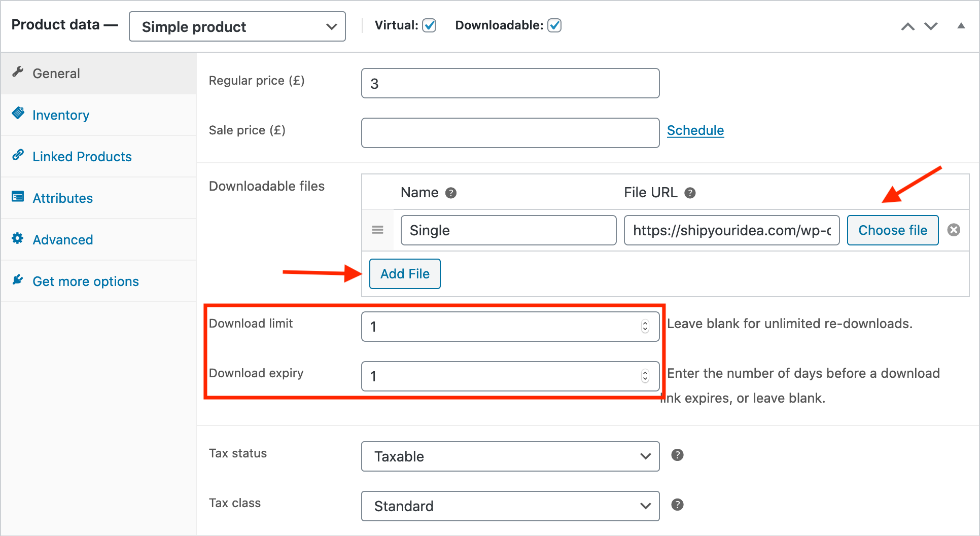Image resolution: width=980 pixels, height=536 pixels.
Task: Click the Tax status help icon
Action: (x=677, y=455)
